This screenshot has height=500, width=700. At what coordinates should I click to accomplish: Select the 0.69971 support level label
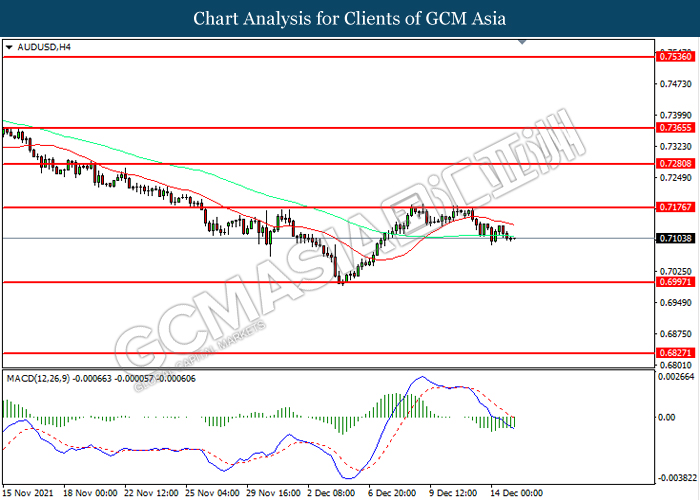[x=675, y=282]
